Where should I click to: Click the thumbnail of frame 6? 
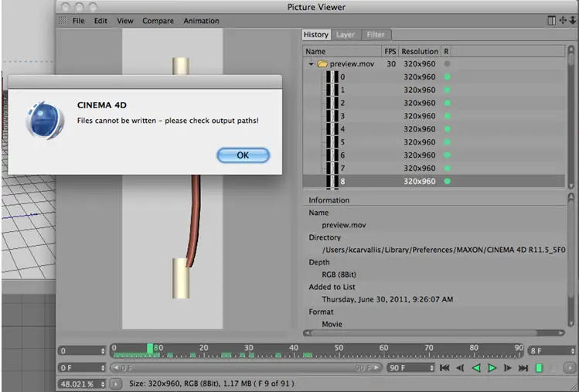(x=332, y=155)
